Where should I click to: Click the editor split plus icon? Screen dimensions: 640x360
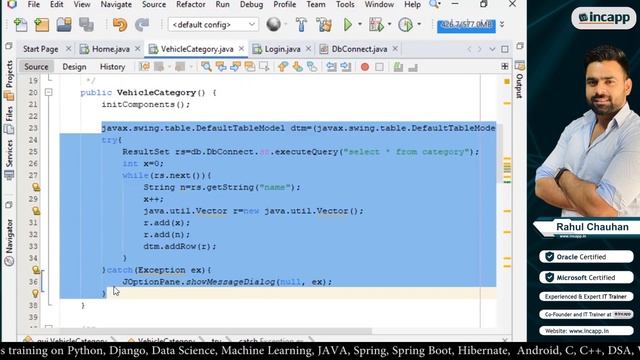pos(505,67)
